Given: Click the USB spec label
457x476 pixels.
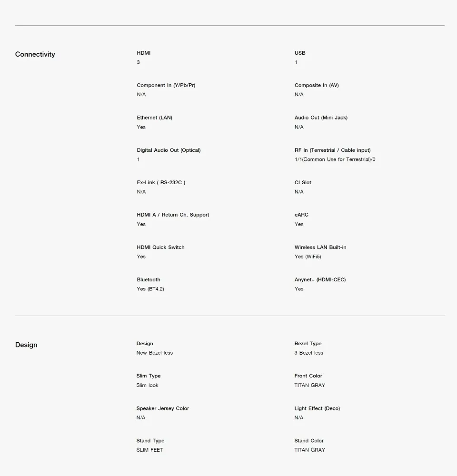Looking at the screenshot, I should (300, 53).
